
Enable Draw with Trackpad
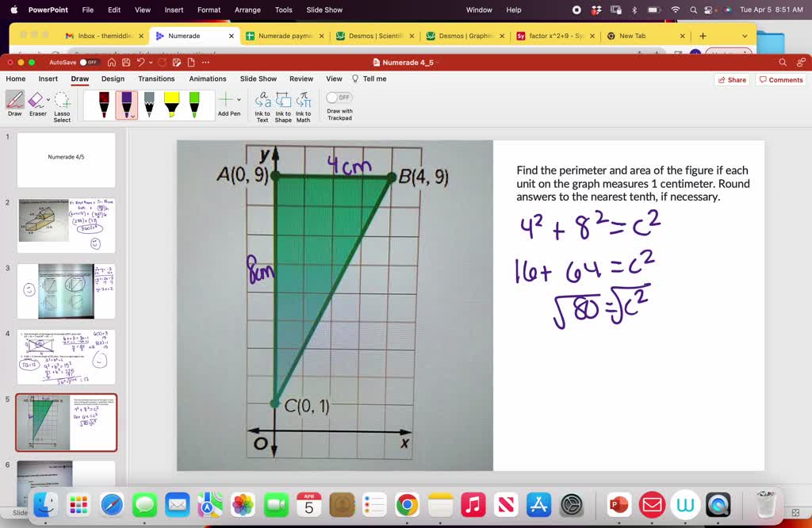coord(338,98)
